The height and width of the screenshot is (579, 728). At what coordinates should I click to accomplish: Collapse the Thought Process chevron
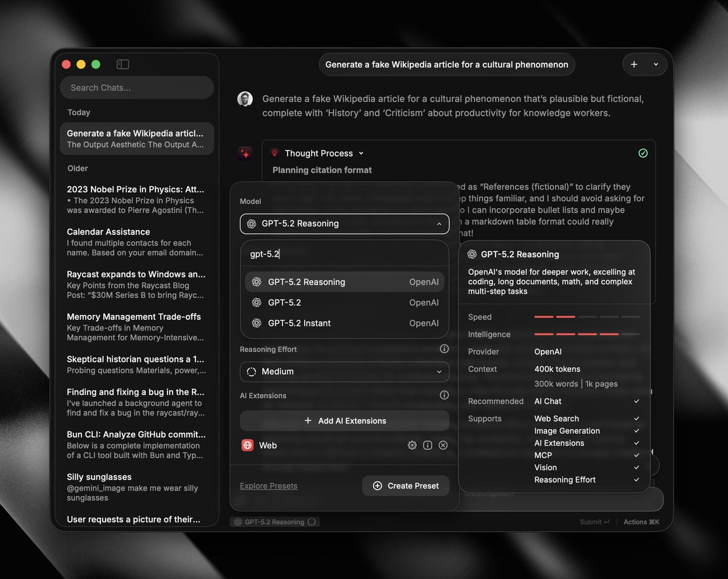click(x=361, y=154)
